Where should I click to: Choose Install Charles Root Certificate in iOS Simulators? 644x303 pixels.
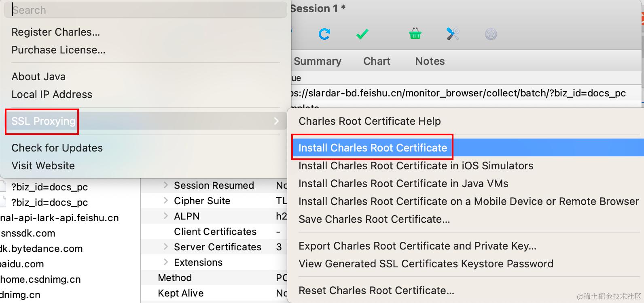click(x=416, y=166)
